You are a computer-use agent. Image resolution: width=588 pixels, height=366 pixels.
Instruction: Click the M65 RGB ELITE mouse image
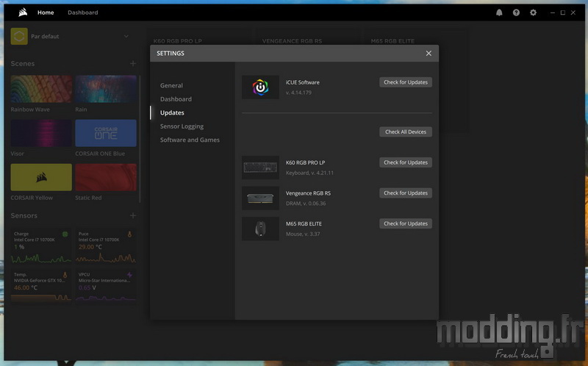pos(260,229)
